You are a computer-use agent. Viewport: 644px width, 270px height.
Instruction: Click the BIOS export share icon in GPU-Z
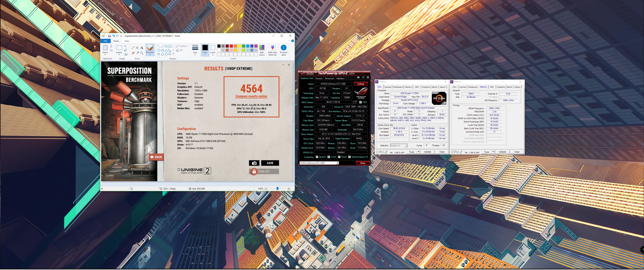click(x=355, y=102)
